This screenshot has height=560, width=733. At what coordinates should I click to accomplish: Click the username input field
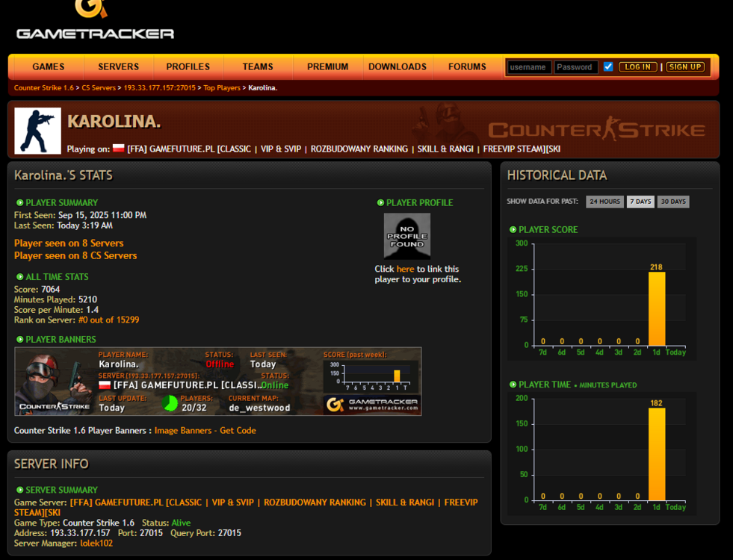coord(528,67)
